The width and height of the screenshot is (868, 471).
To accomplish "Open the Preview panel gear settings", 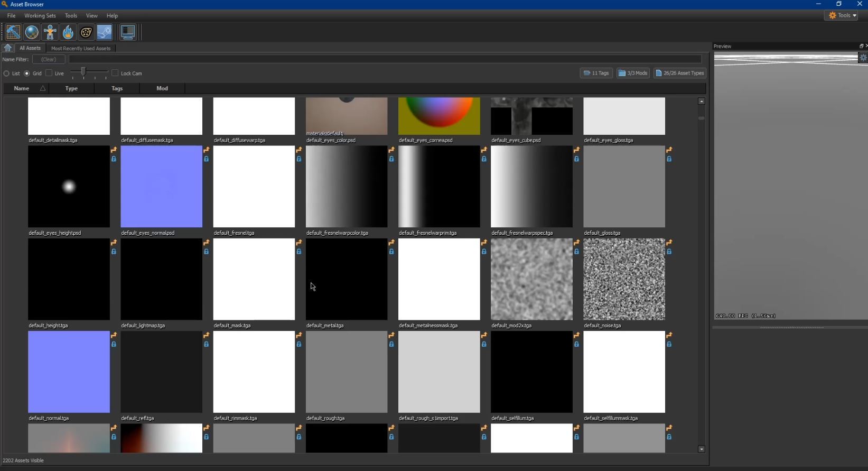I will [x=863, y=58].
